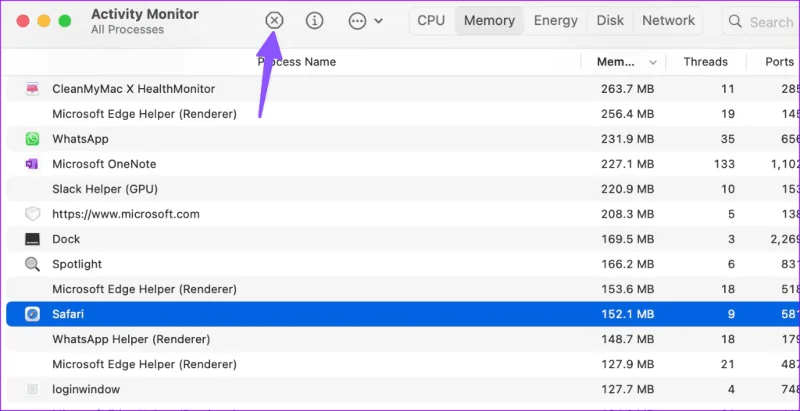This screenshot has width=800, height=411.
Task: Click the 263.7 MB memory value
Action: 628,89
